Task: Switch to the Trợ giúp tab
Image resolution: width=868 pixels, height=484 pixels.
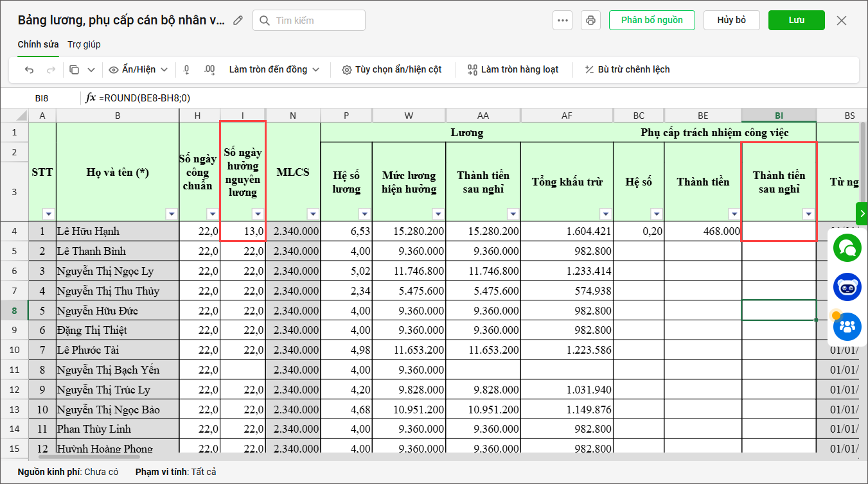Action: [84, 44]
